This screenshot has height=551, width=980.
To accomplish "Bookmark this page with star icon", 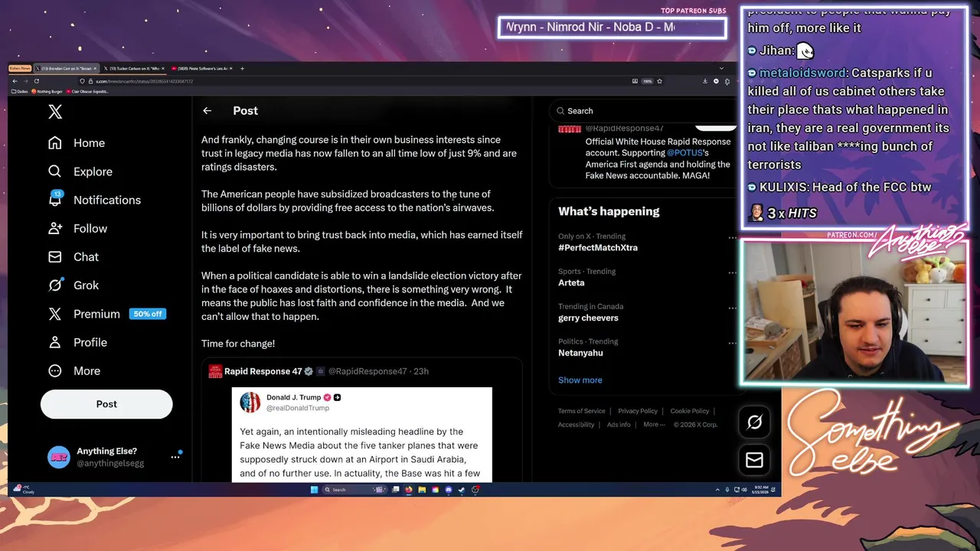I will [659, 81].
